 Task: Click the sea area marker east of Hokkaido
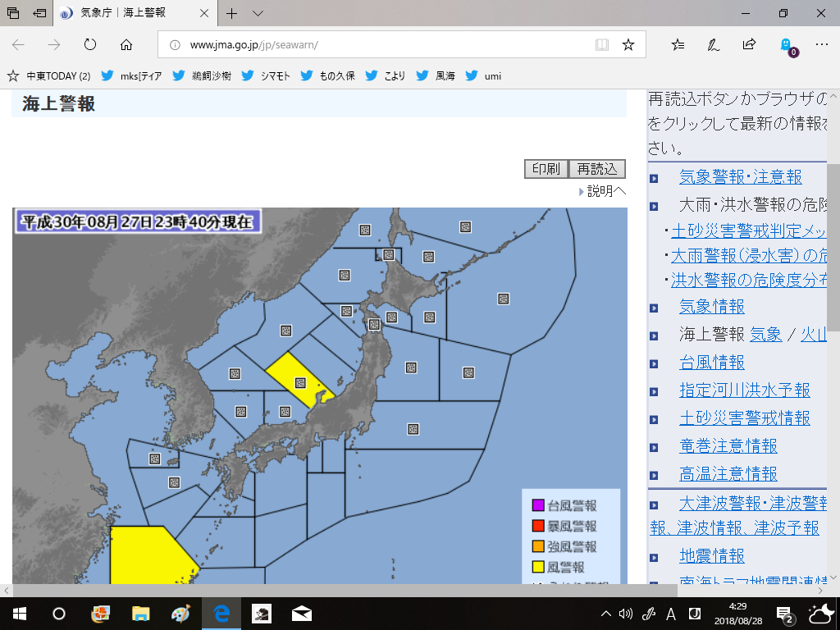point(503,299)
